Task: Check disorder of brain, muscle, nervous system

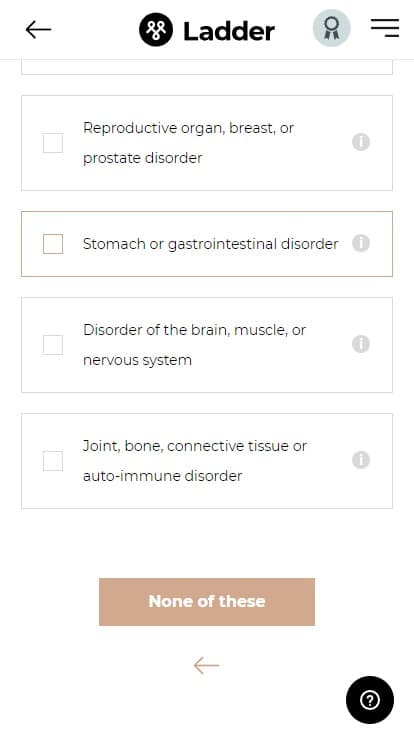Action: pos(53,345)
